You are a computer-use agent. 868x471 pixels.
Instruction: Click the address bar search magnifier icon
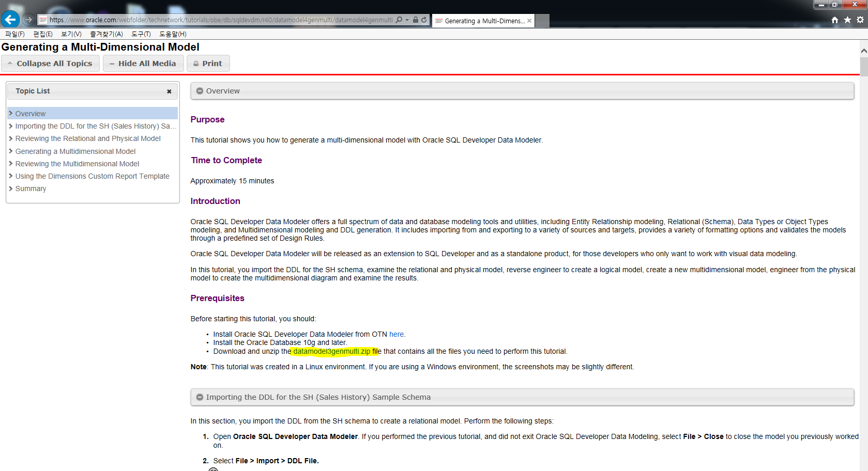tap(399, 20)
